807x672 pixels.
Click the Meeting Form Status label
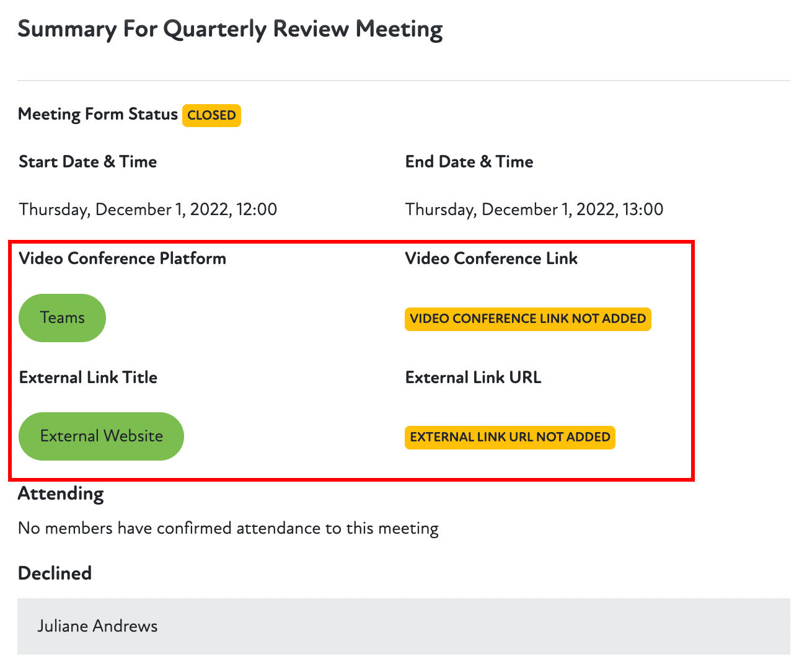pyautogui.click(x=98, y=115)
